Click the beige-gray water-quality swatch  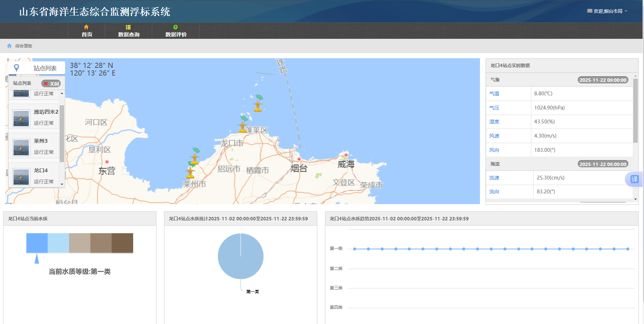tap(80, 243)
